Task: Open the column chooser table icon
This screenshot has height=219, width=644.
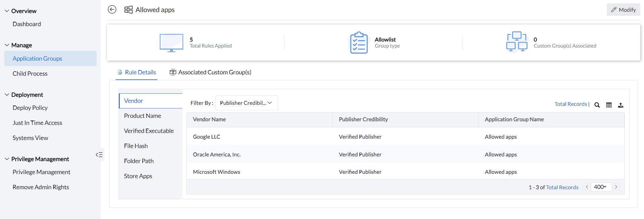Action: [609, 105]
